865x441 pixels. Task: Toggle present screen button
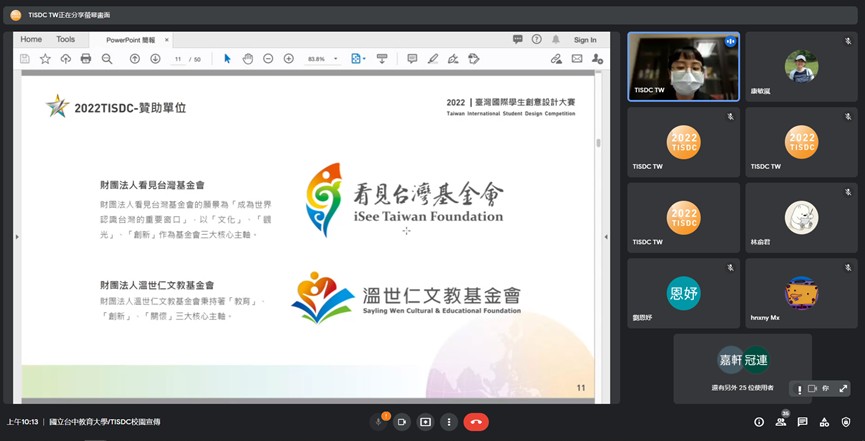click(425, 422)
